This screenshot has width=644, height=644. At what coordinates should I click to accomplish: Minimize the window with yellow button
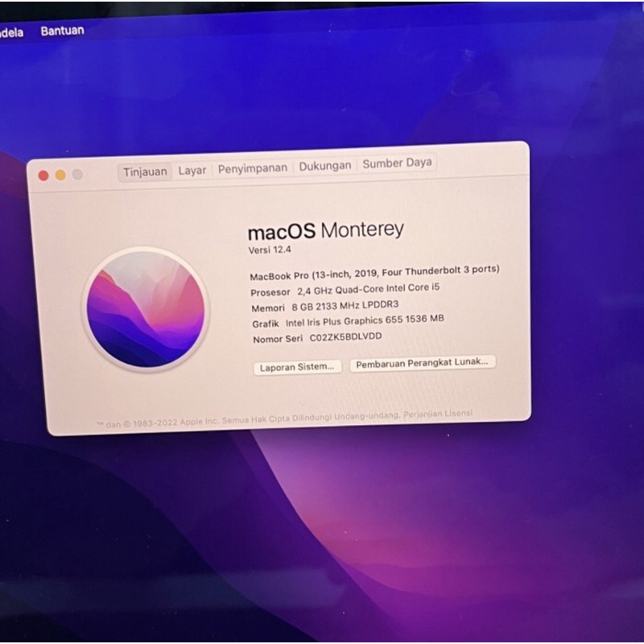point(61,175)
